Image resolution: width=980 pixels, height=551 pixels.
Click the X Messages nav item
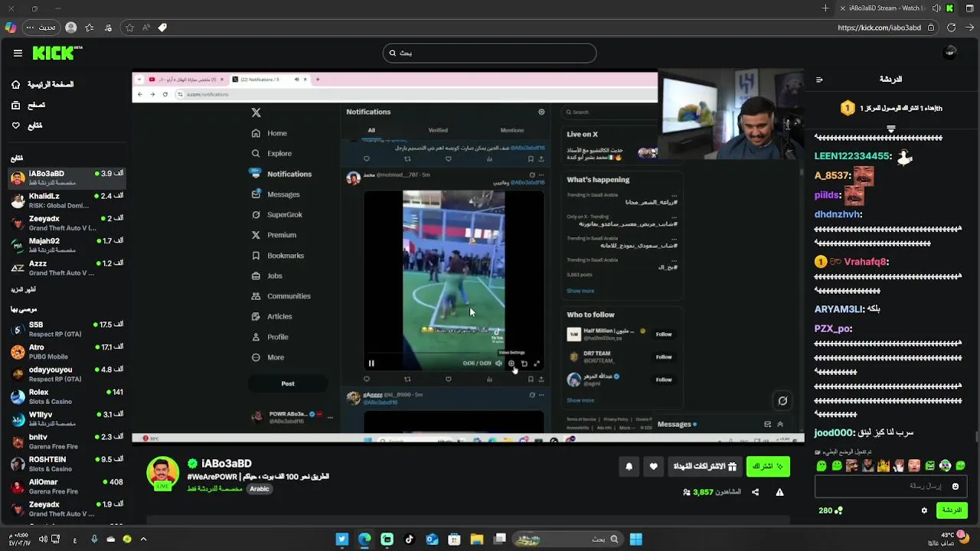click(276, 194)
